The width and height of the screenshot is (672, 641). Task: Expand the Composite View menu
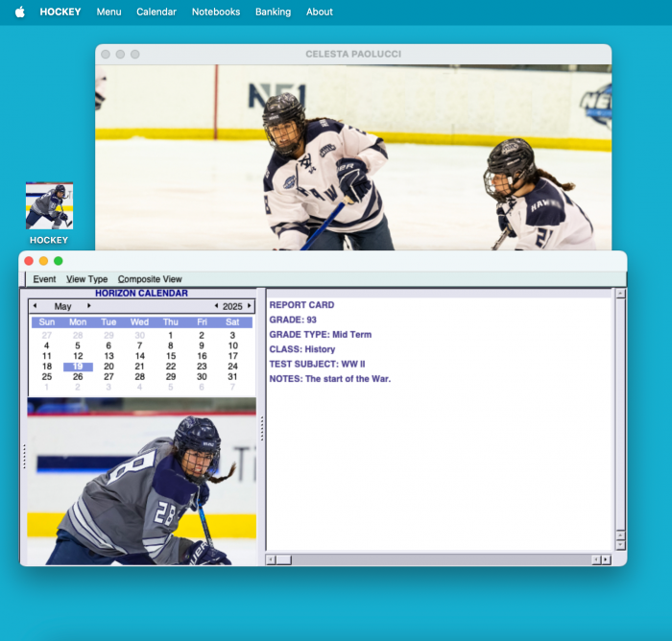(x=150, y=279)
